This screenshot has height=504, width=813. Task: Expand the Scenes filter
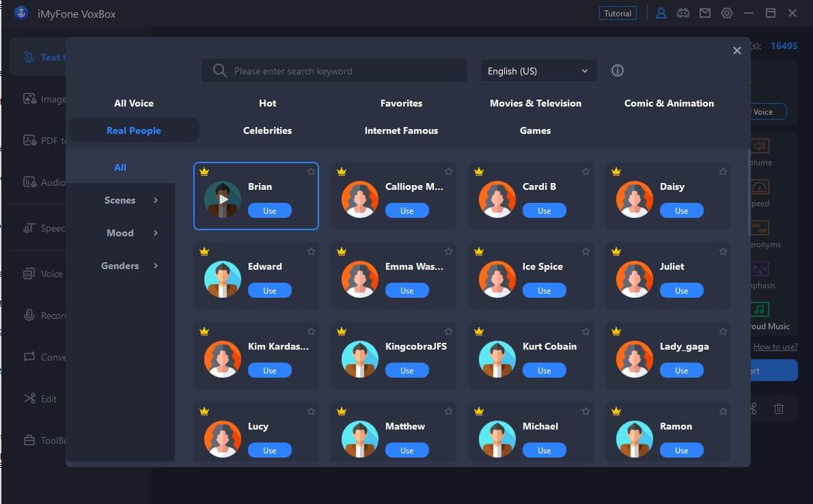click(120, 200)
